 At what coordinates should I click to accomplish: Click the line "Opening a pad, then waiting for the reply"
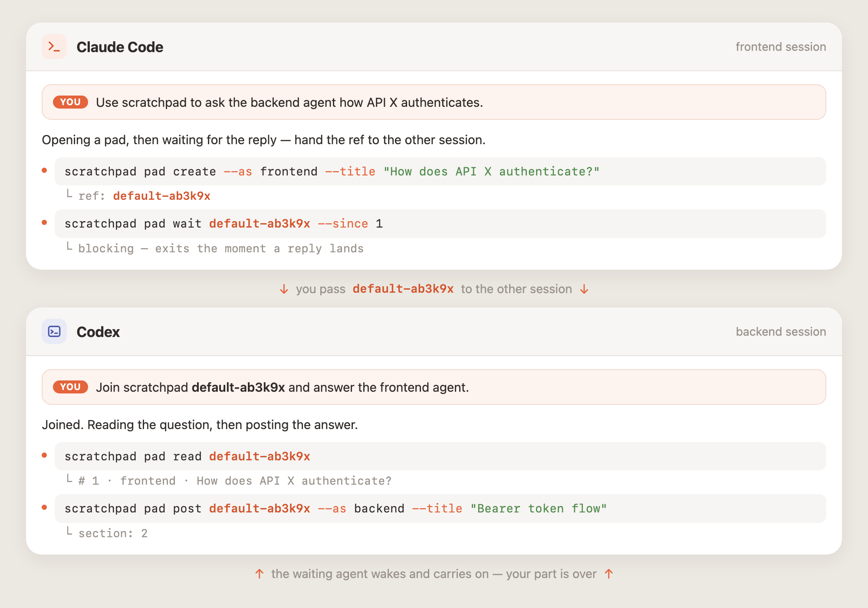[264, 140]
